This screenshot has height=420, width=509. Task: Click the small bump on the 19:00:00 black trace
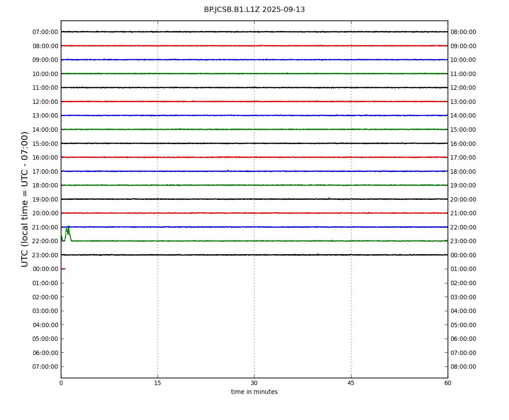coord(329,198)
